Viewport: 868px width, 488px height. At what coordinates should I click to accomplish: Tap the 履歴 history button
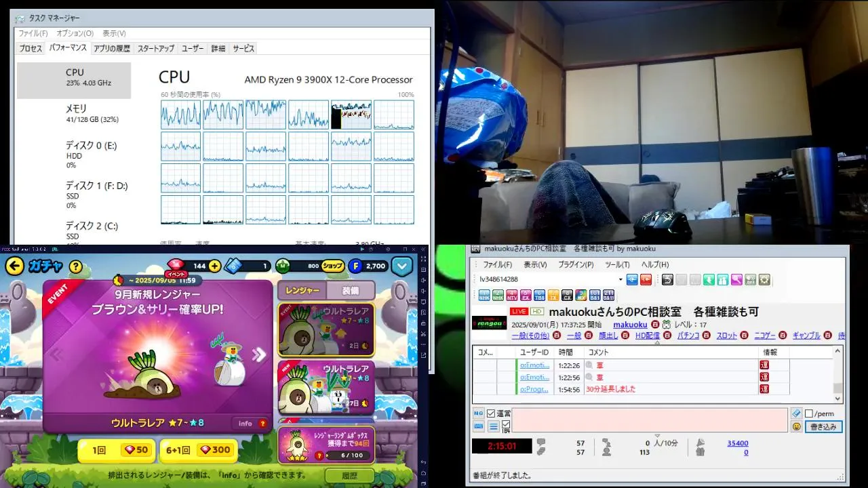click(349, 476)
